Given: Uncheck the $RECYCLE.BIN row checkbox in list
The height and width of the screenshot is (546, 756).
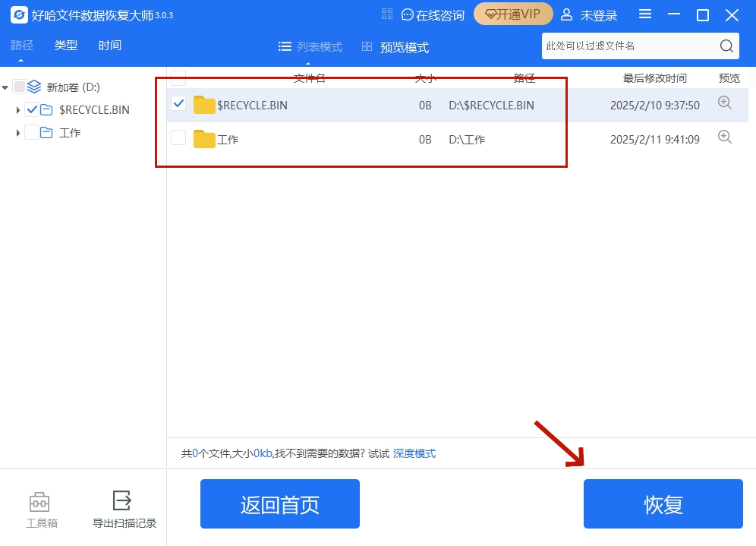Looking at the screenshot, I should tap(178, 103).
